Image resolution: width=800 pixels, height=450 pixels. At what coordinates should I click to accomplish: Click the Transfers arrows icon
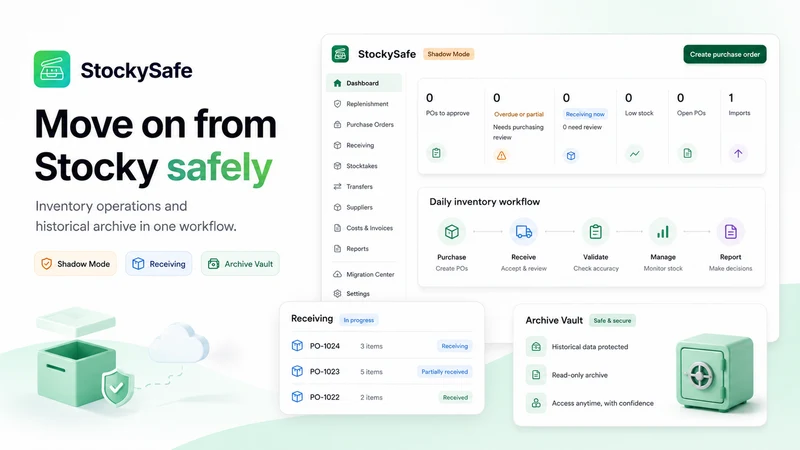coord(337,187)
